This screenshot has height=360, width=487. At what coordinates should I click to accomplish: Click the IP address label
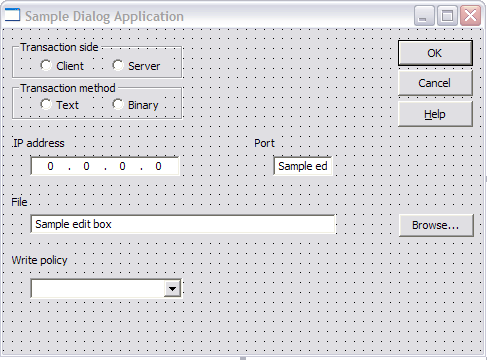(x=39, y=143)
